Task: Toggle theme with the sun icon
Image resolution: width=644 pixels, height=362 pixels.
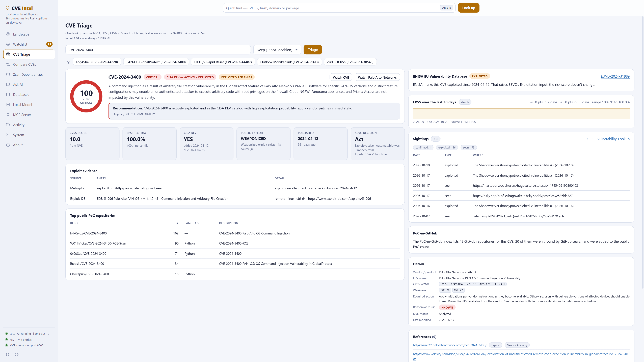Action: (16, 354)
